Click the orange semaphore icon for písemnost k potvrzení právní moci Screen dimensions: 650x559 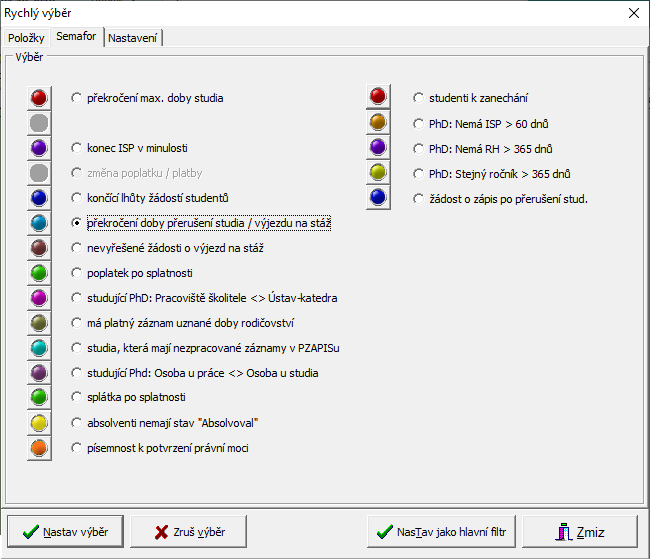pos(39,448)
